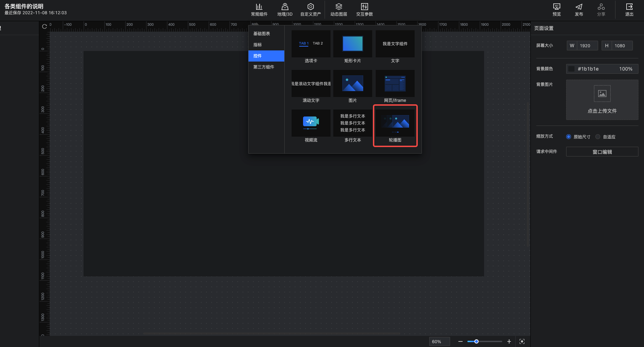Image resolution: width=644 pixels, height=347 pixels.
Task: Select the 原始尺寸 radio option
Action: click(569, 137)
